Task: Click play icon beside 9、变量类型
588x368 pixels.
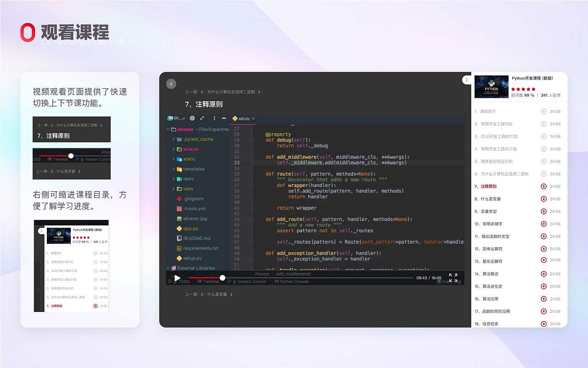Action: [543, 211]
